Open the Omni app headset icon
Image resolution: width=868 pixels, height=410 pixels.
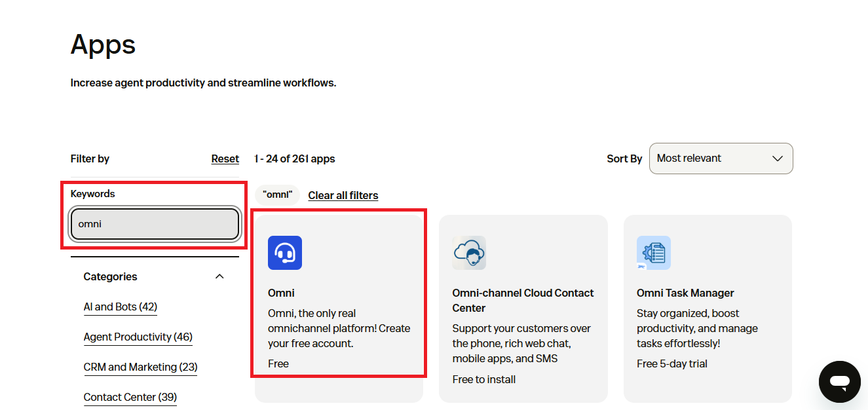pyautogui.click(x=285, y=253)
